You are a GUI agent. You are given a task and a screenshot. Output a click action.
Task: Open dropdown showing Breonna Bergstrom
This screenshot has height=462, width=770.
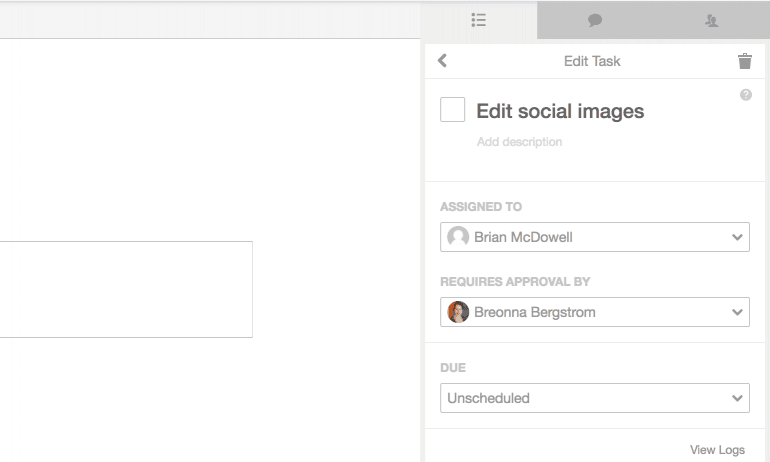[594, 312]
